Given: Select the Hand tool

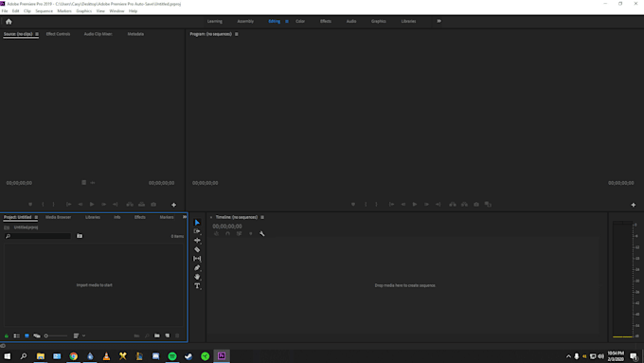Looking at the screenshot, I should [197, 277].
